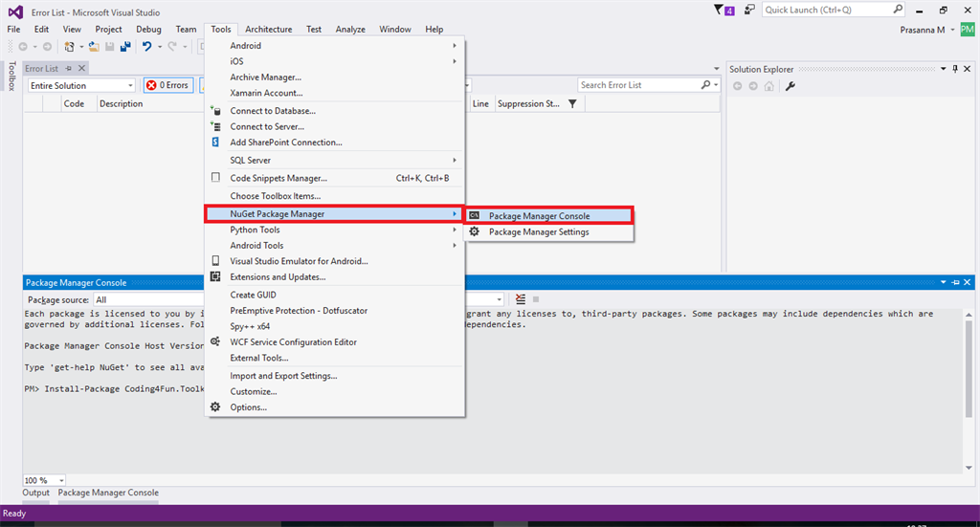
Task: Click the Navigate Backward toolbar icon
Action: pyautogui.click(x=23, y=46)
